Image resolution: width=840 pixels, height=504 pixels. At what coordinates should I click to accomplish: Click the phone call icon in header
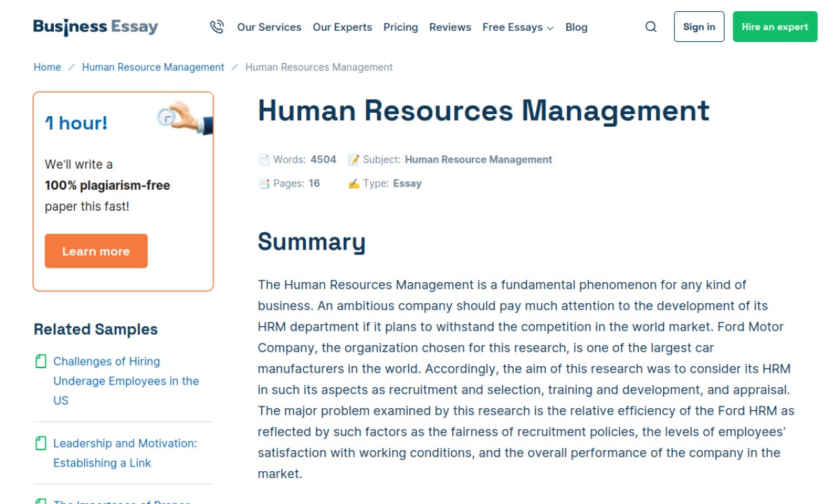217,27
